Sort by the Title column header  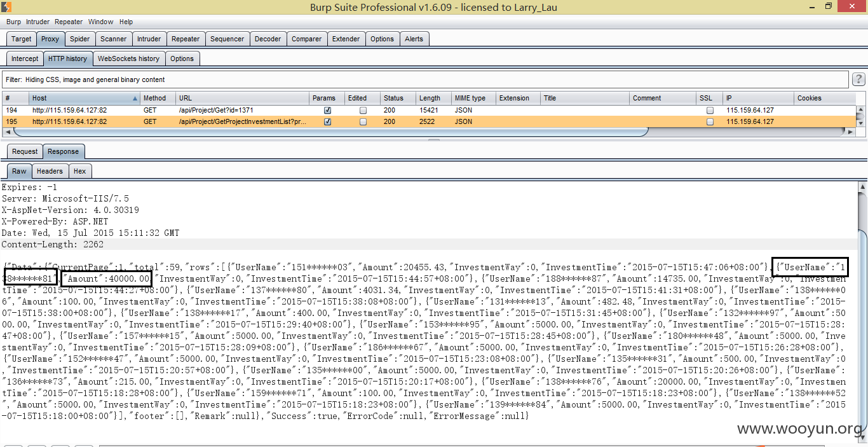[x=585, y=98]
